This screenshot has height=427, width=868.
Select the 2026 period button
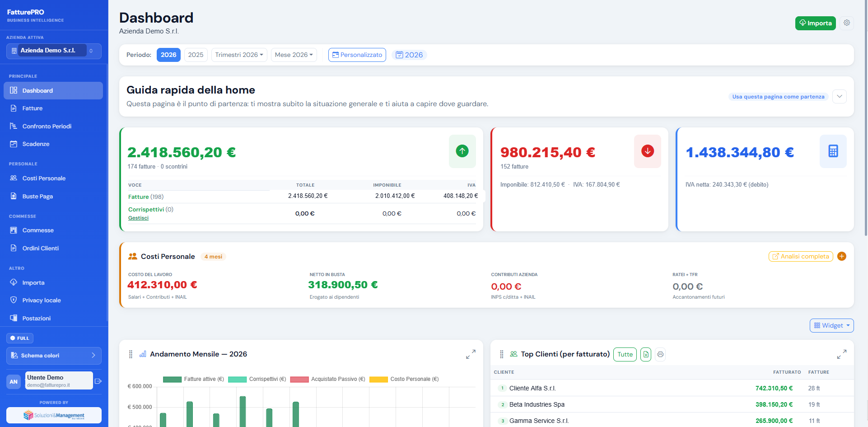point(168,55)
